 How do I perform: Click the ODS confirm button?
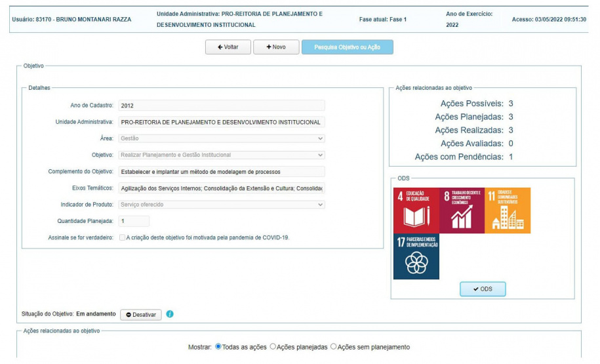[483, 289]
